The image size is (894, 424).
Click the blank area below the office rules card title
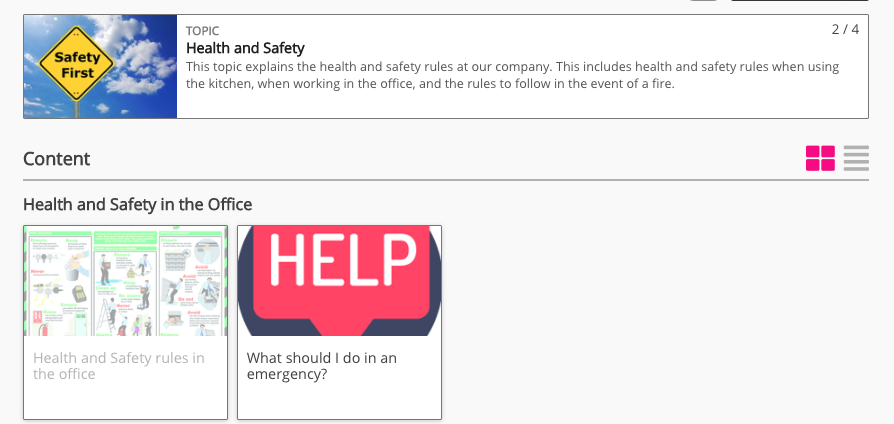click(x=125, y=402)
